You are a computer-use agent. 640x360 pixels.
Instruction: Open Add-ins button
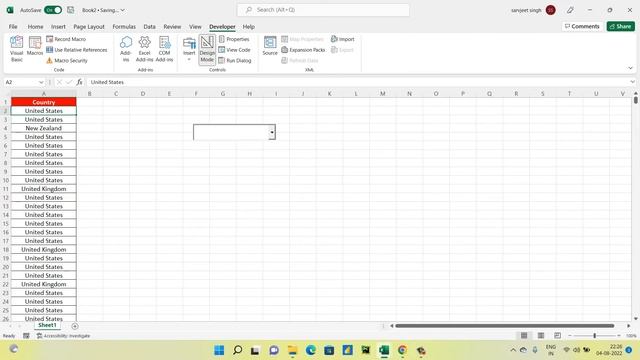click(x=126, y=49)
